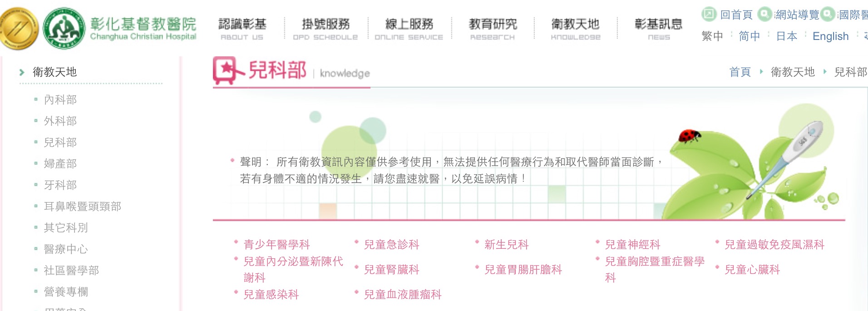Image resolution: width=868 pixels, height=311 pixels.
Task: Select 耳鼻喉暨頭頸部 in the sidebar
Action: coord(82,207)
